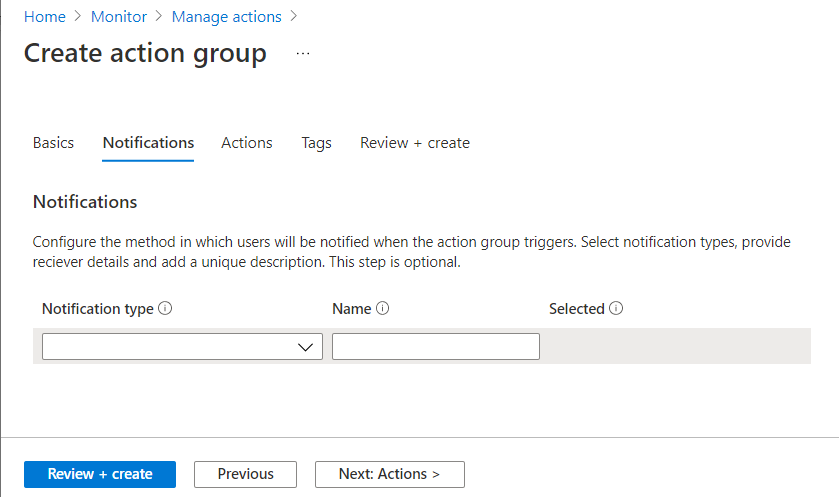
Task: Click the Previous button
Action: point(246,474)
